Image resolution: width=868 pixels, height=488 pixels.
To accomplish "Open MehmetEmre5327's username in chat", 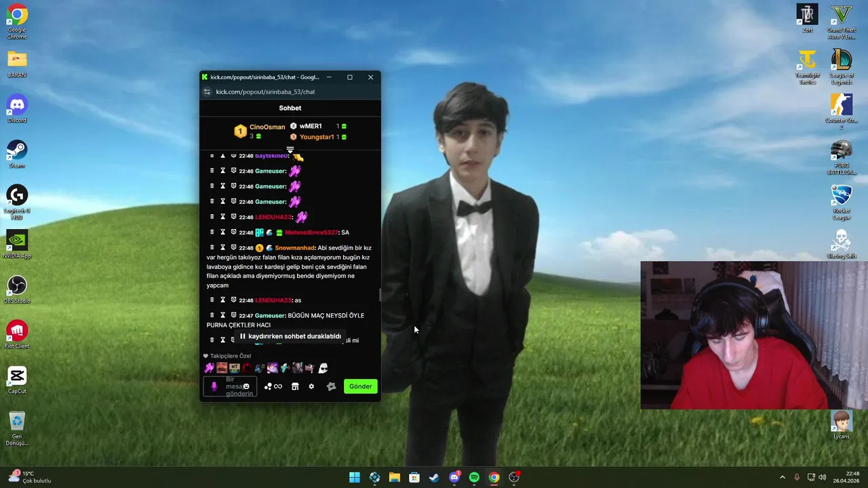I will 311,232.
